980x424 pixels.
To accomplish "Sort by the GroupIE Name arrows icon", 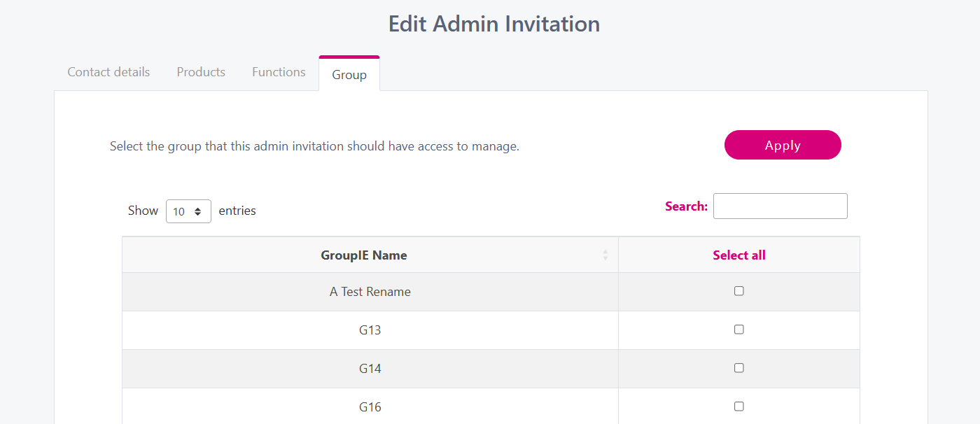I will (605, 255).
